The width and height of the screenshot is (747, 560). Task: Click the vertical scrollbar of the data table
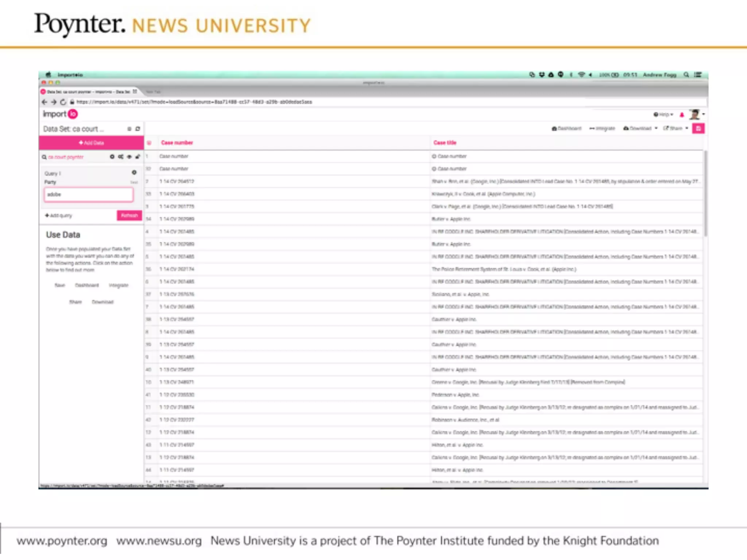tap(705, 193)
